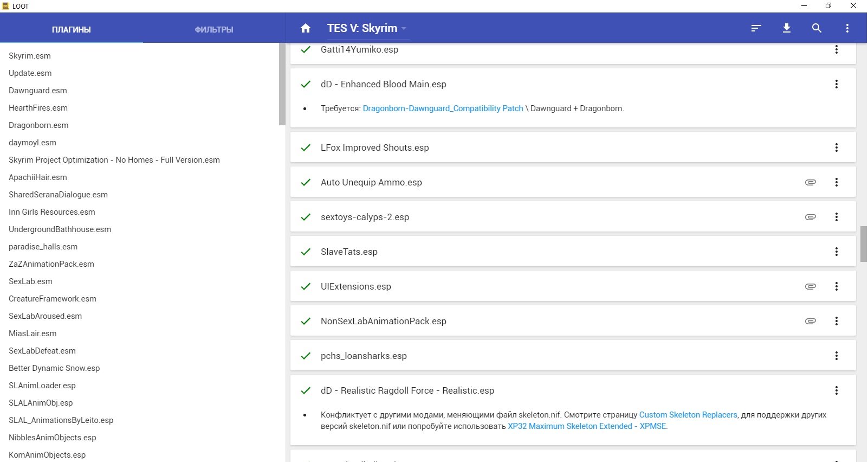Click the checkmark beside LFox Improved Shouts.esp
The width and height of the screenshot is (868, 462).
[x=306, y=147]
